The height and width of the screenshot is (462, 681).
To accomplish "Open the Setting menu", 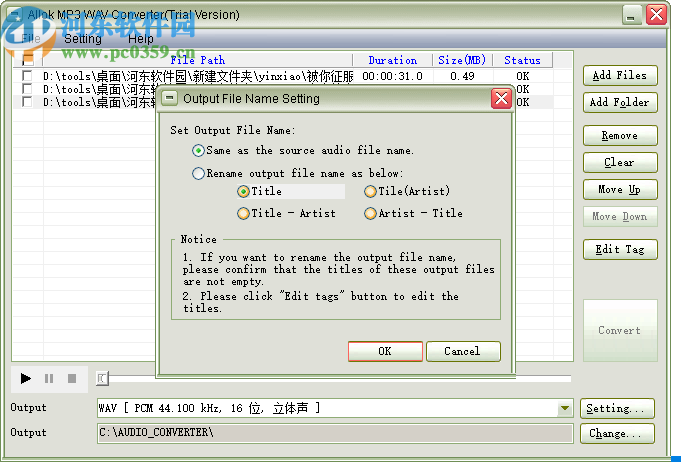I will coord(83,39).
